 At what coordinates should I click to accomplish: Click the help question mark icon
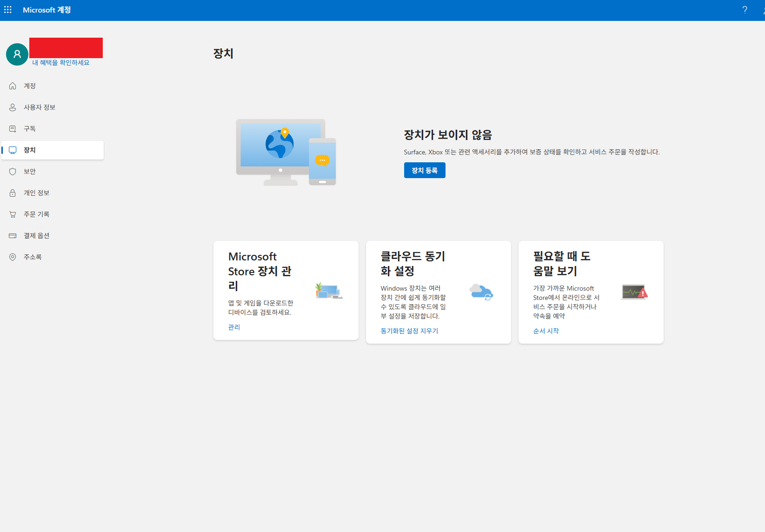(x=745, y=10)
